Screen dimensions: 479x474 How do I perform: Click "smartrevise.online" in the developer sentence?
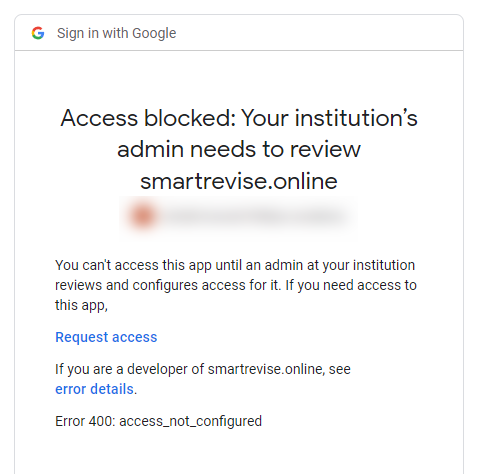pyautogui.click(x=265, y=369)
